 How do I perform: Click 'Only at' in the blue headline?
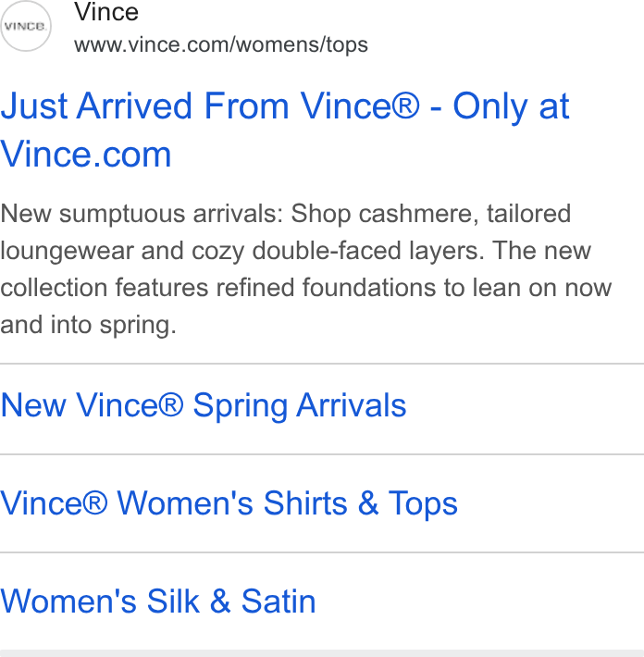coord(511,106)
